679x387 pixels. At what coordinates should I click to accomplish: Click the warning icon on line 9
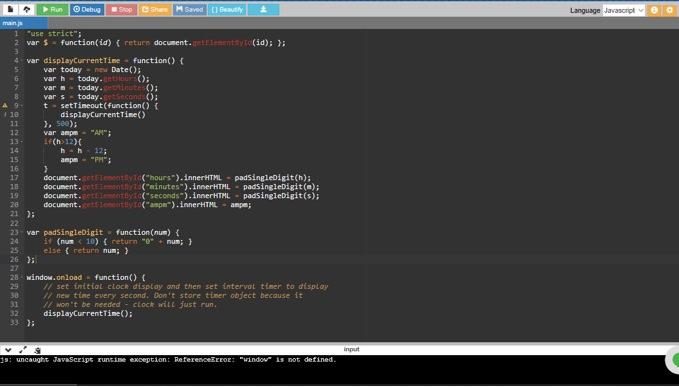[x=5, y=105]
